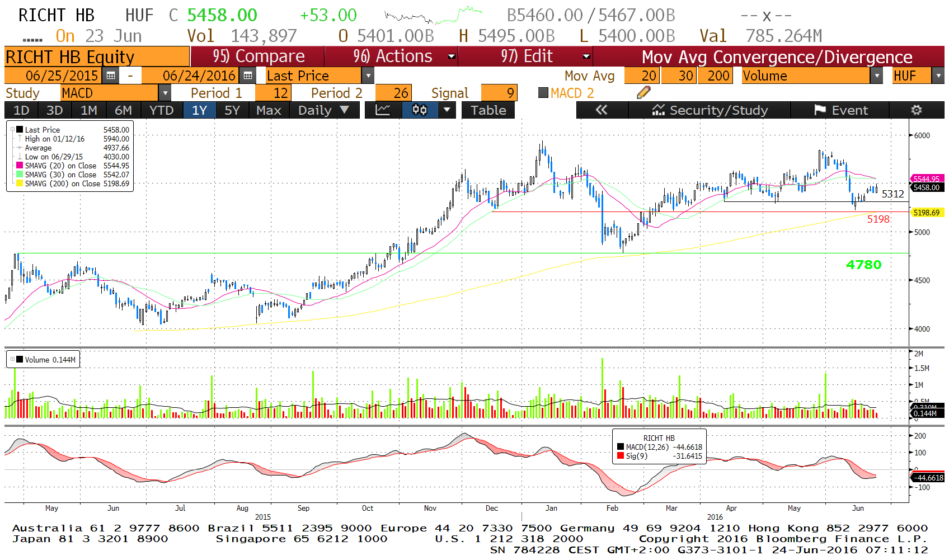Click the pencil edit icon beside MACD 2
The height and width of the screenshot is (560, 949).
[643, 93]
